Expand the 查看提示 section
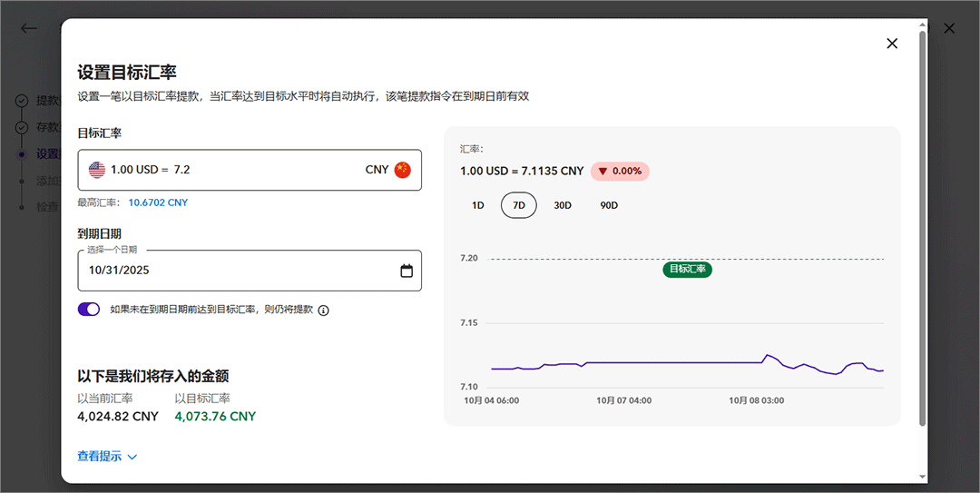980x493 pixels. (107, 457)
